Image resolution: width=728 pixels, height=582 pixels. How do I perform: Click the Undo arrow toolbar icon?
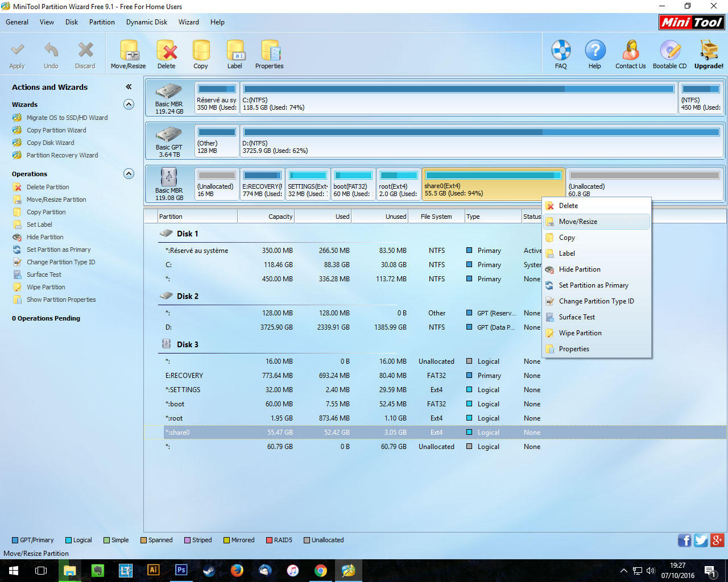tap(51, 55)
